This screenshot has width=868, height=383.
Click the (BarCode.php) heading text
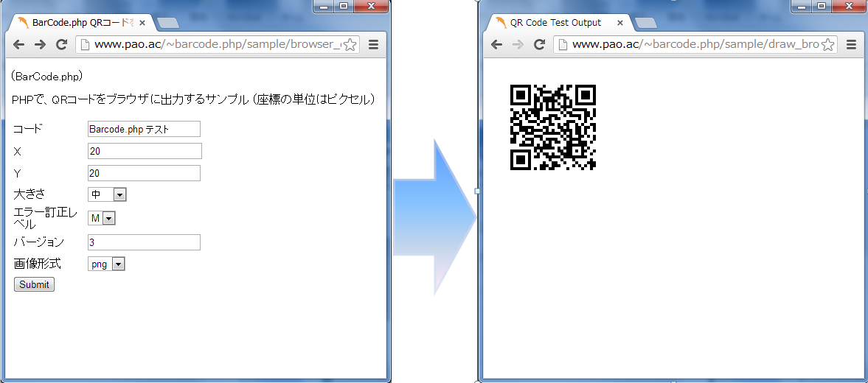47,77
